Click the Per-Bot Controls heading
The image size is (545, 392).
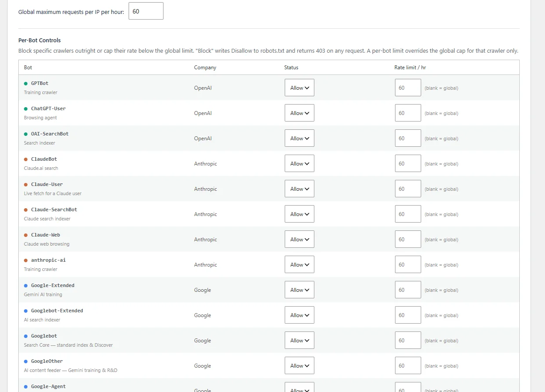coord(40,40)
